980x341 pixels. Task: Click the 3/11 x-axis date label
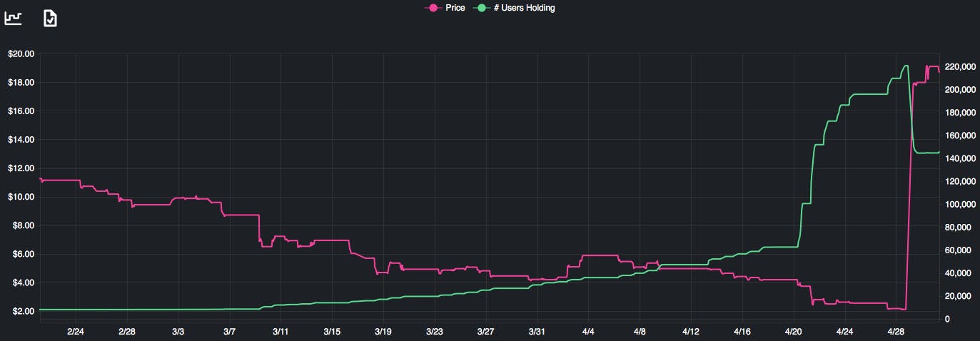tap(281, 332)
